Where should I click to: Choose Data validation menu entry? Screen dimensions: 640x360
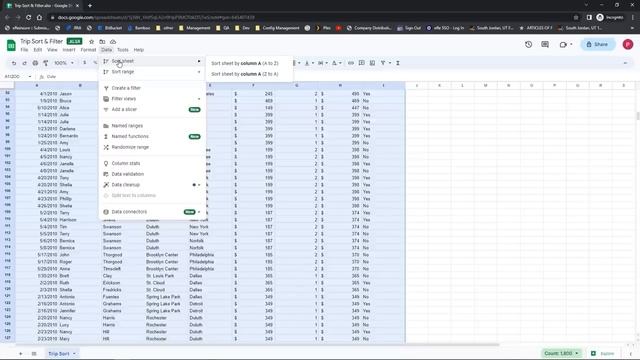pyautogui.click(x=152, y=174)
